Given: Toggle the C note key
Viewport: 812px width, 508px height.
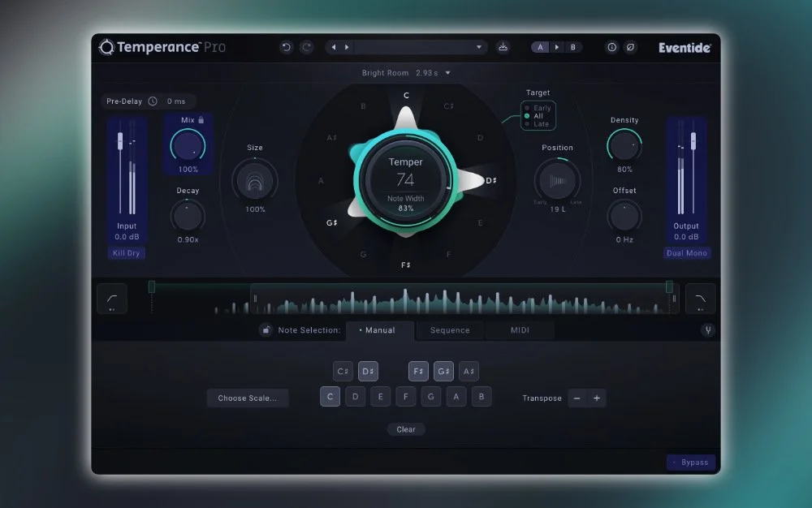Looking at the screenshot, I should [x=330, y=396].
